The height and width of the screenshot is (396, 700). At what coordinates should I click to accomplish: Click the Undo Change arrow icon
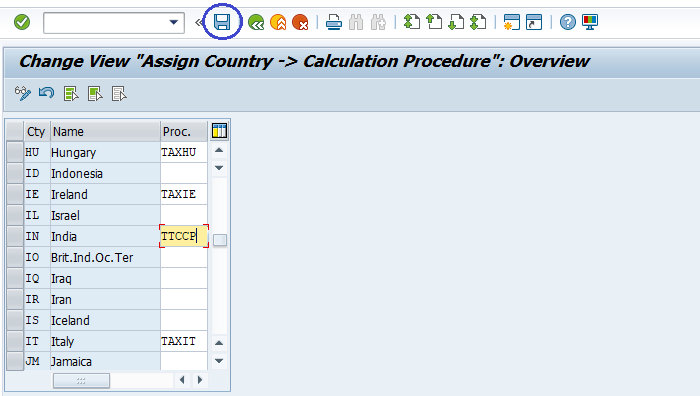pyautogui.click(x=46, y=93)
